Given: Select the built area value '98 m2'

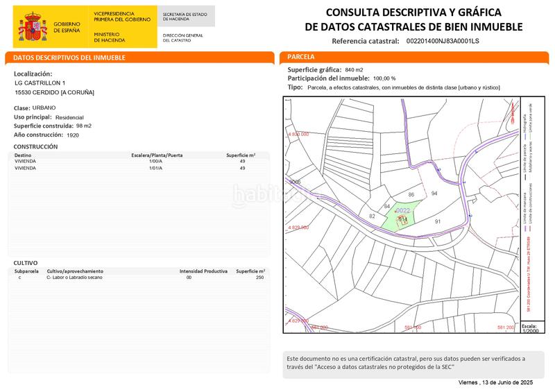Looking at the screenshot, I should (x=84, y=126).
